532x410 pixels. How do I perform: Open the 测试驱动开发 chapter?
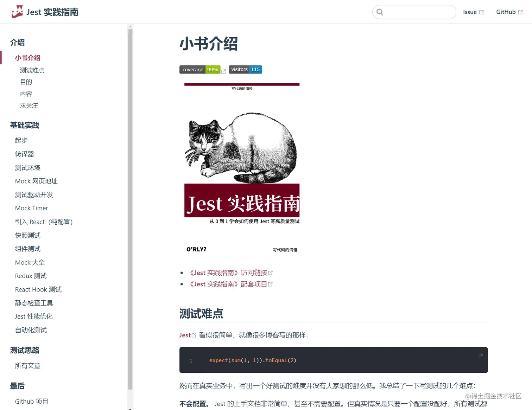34,195
